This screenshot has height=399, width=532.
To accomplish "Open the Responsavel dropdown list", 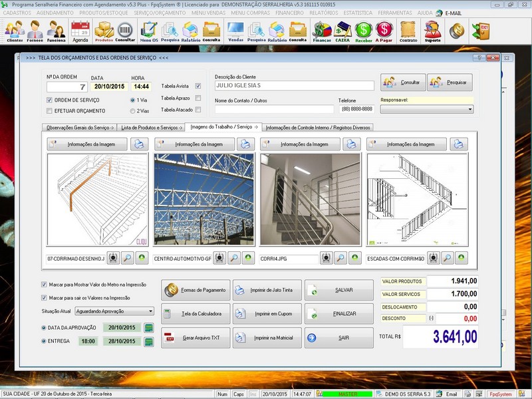I will tap(469, 109).
